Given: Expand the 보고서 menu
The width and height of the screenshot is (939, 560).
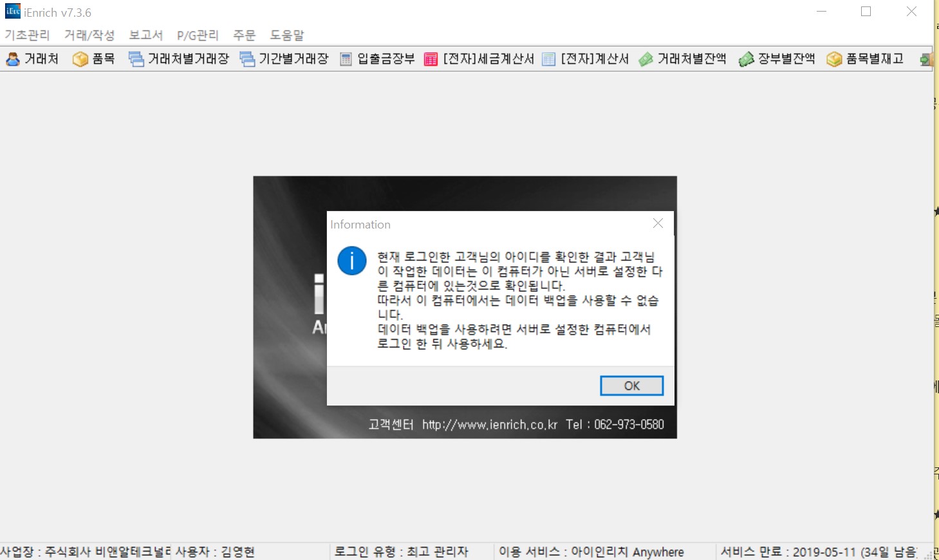Looking at the screenshot, I should [145, 35].
